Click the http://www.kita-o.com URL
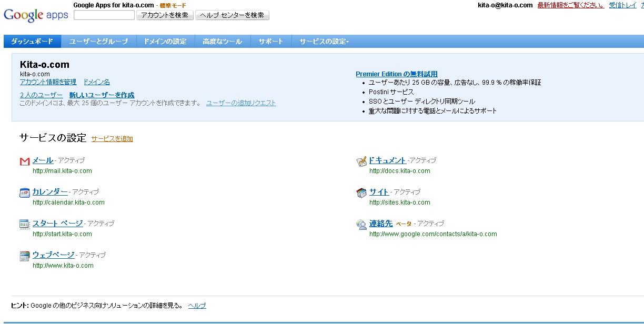This screenshot has width=644, height=324. click(x=63, y=266)
